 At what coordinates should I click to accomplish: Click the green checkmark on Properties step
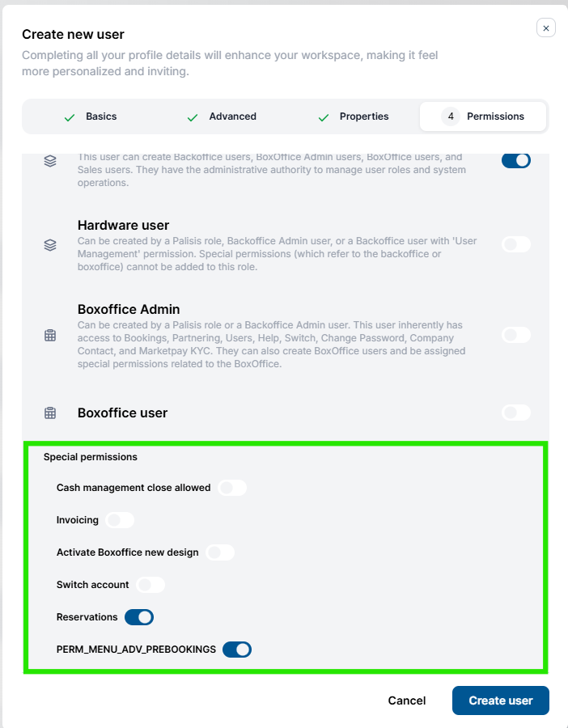coord(324,117)
